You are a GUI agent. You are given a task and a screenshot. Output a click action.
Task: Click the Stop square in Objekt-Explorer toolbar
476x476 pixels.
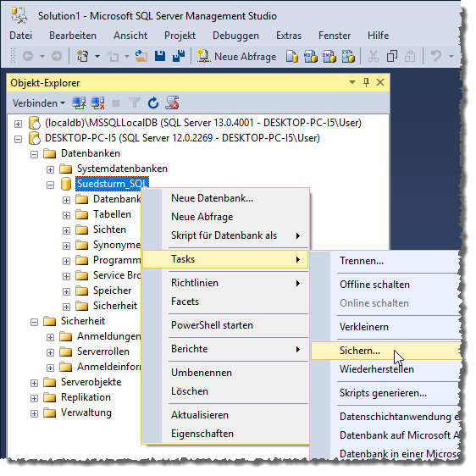point(116,103)
